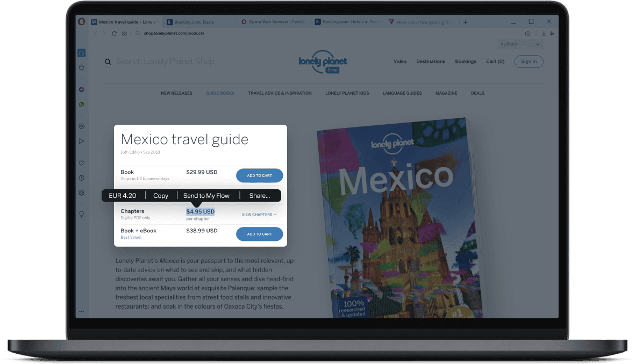Click the circular target icon in the sidebar
635x364 pixels.
click(81, 126)
